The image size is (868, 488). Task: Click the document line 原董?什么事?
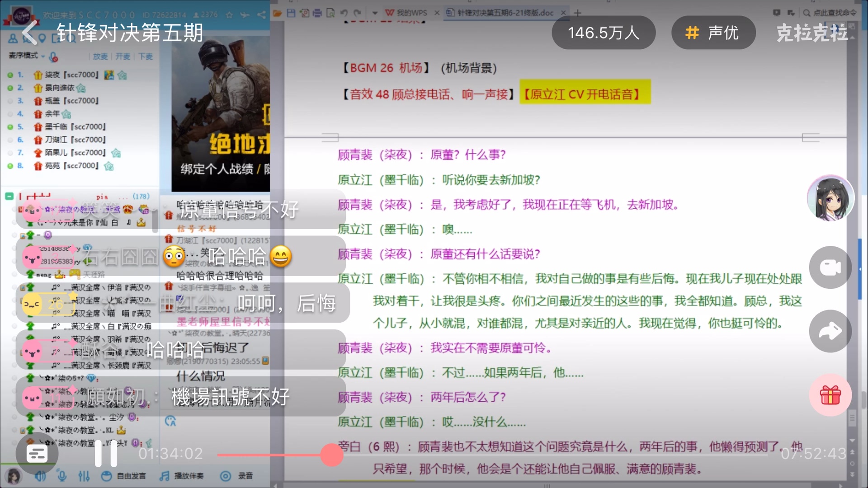(x=422, y=155)
